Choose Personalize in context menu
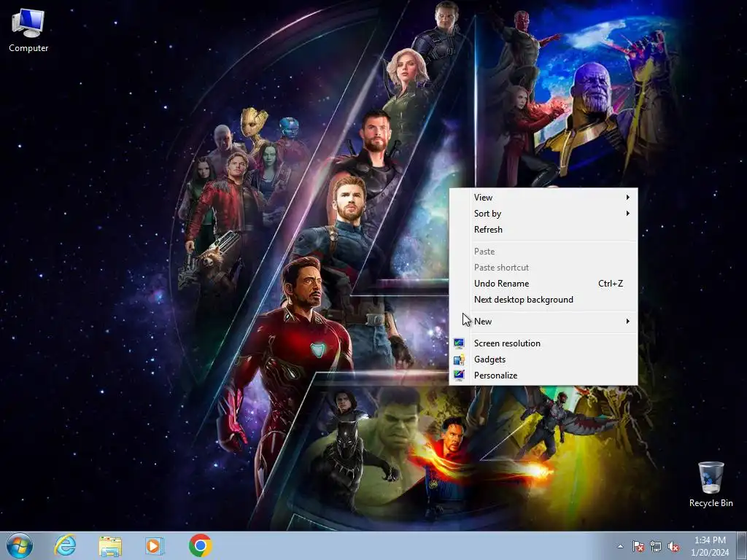 point(543,376)
